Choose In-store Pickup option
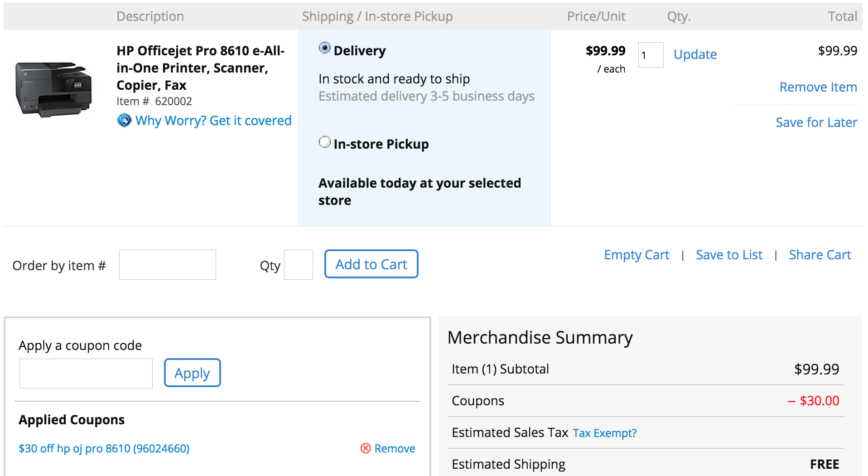The image size is (868, 476). [x=324, y=142]
